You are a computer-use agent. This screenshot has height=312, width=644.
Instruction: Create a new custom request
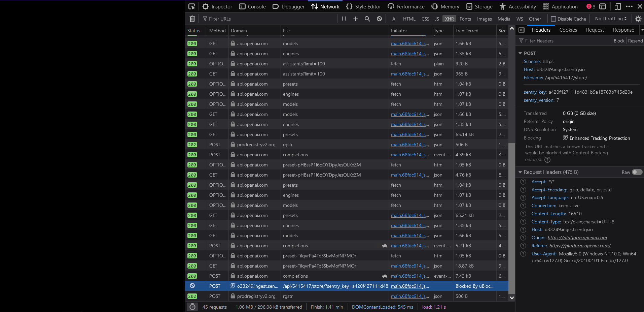(x=355, y=19)
